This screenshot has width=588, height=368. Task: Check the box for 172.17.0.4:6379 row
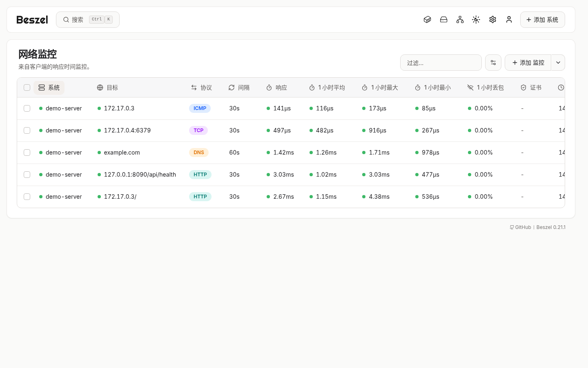(27, 130)
